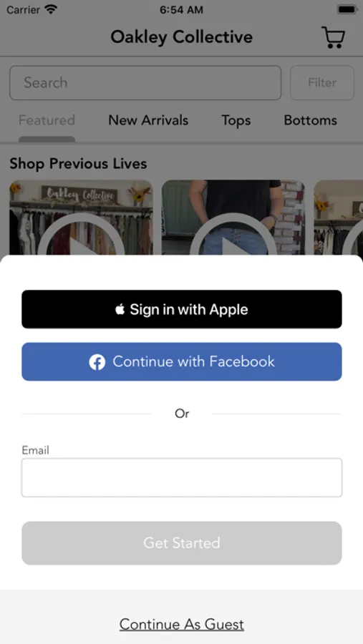Click the Get Started button

pos(182,543)
